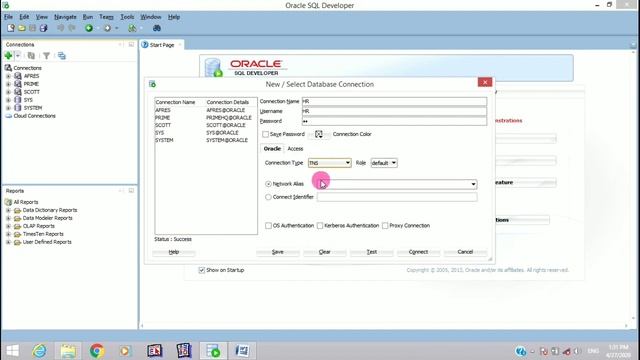Open Internet Explorer from the taskbar
This screenshot has height=360, width=640.
(x=40, y=351)
